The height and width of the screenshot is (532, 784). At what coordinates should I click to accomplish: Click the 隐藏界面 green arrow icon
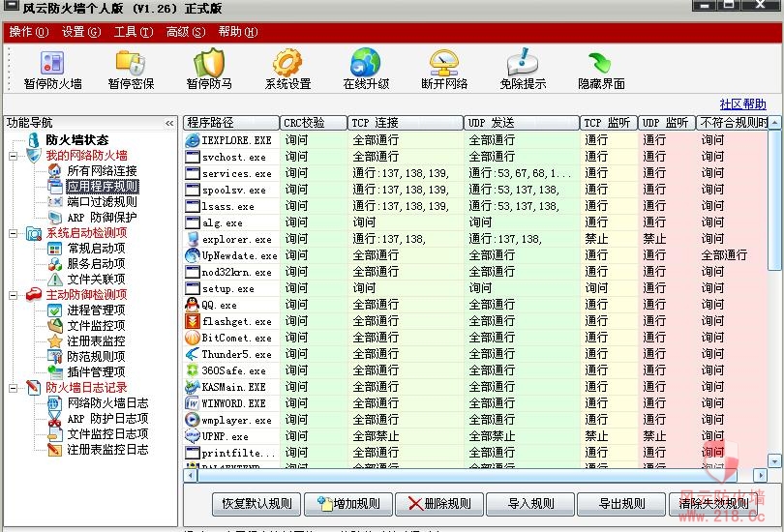(x=599, y=63)
